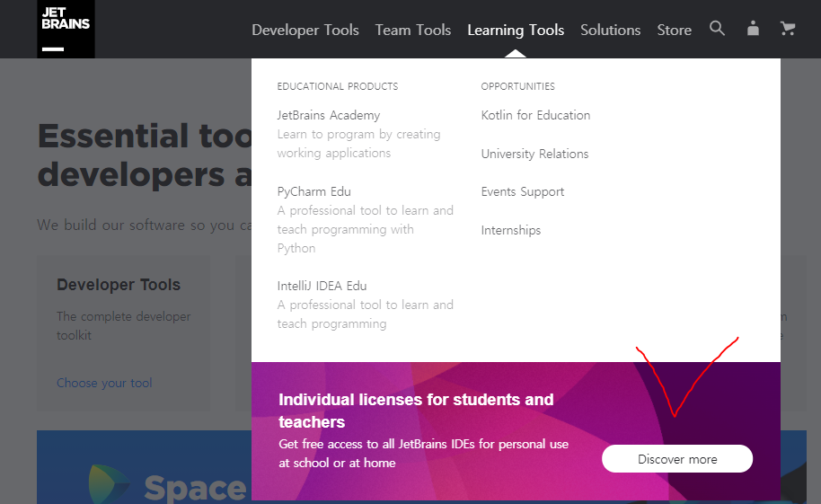Click 'The complete developer toolkit' text
This screenshot has width=821, height=504.
pos(124,326)
